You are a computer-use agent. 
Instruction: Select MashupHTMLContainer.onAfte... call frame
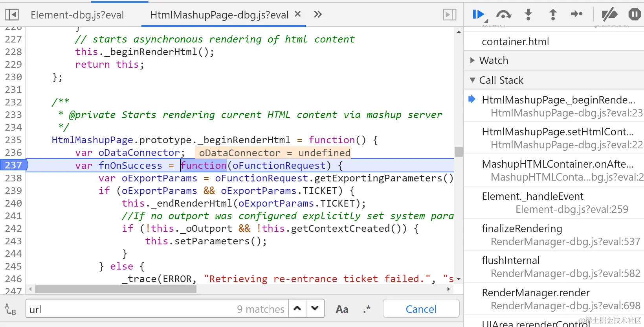558,164
